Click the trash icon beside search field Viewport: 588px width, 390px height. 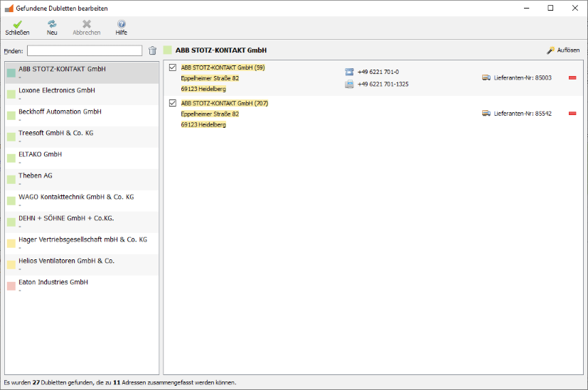tap(152, 50)
